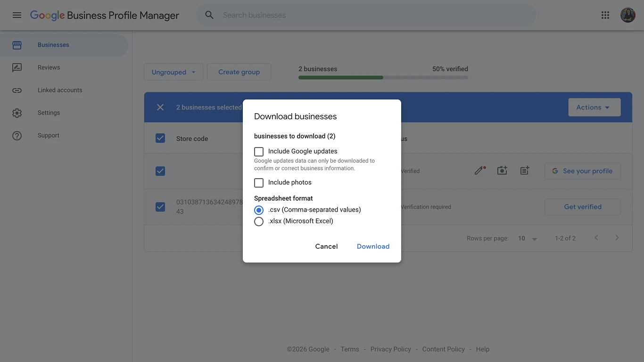This screenshot has height=362, width=644.
Task: Click the '2 businesses selected' text
Action: [x=209, y=107]
